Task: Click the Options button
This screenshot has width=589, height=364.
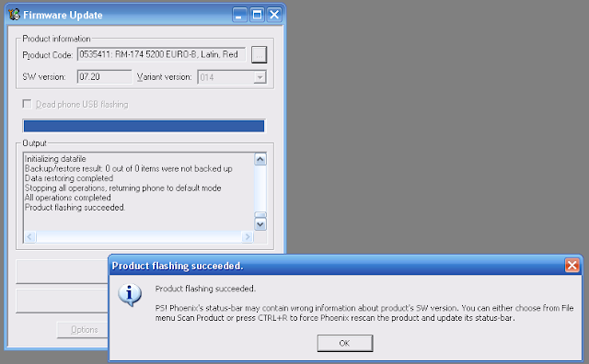Action: click(x=85, y=330)
